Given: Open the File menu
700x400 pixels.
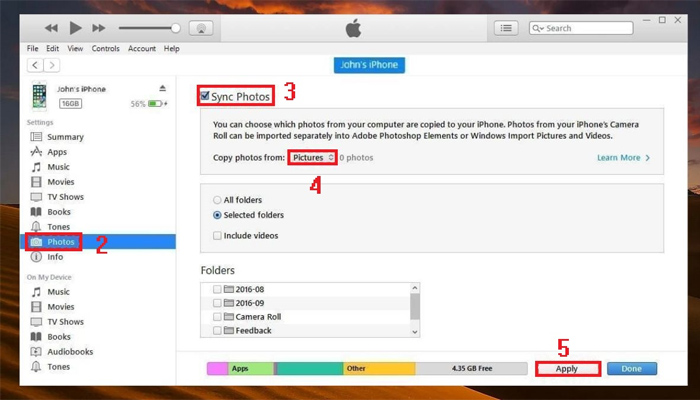Looking at the screenshot, I should pyautogui.click(x=33, y=48).
